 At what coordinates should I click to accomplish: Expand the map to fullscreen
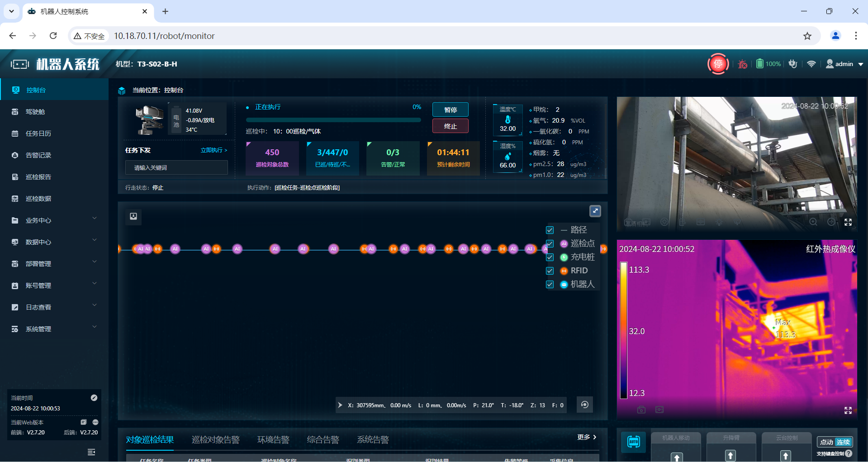(595, 211)
